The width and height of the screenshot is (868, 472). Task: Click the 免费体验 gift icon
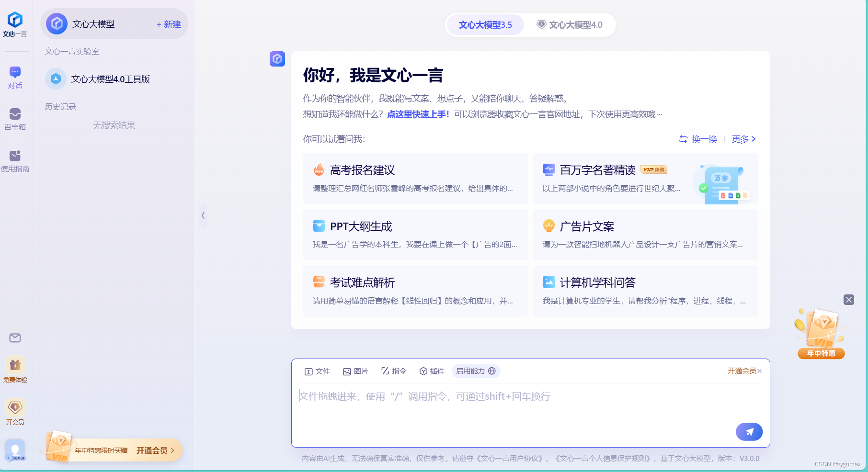[x=15, y=370]
